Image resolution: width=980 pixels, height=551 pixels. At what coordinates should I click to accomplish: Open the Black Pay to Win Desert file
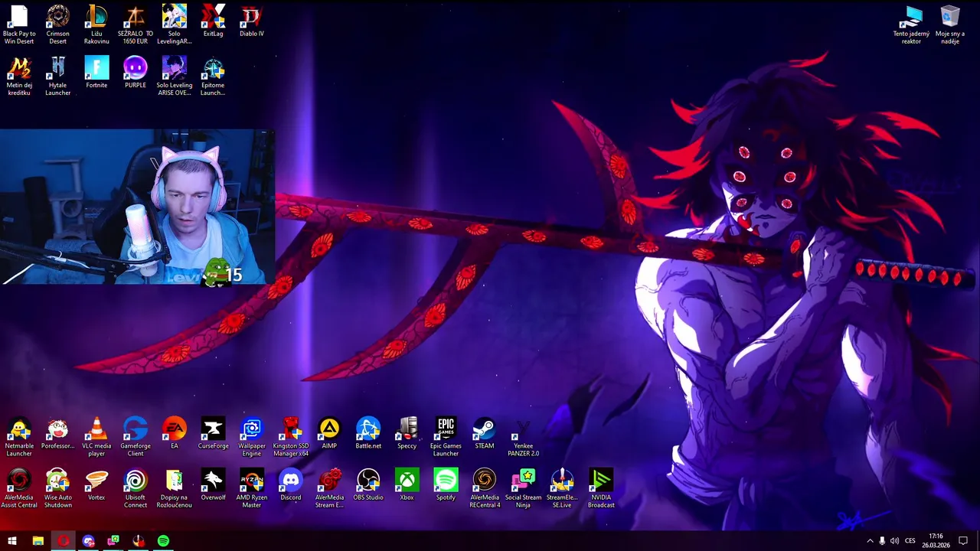coord(19,24)
